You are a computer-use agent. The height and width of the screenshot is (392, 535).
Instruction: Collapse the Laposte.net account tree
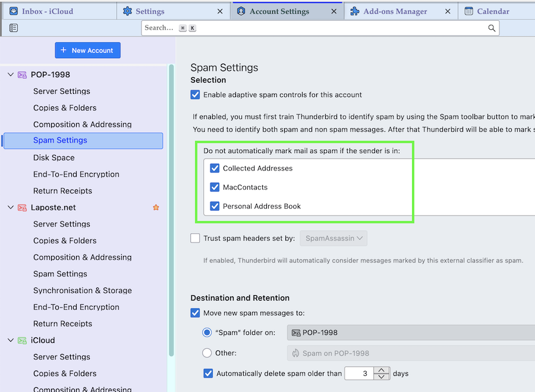pos(10,208)
